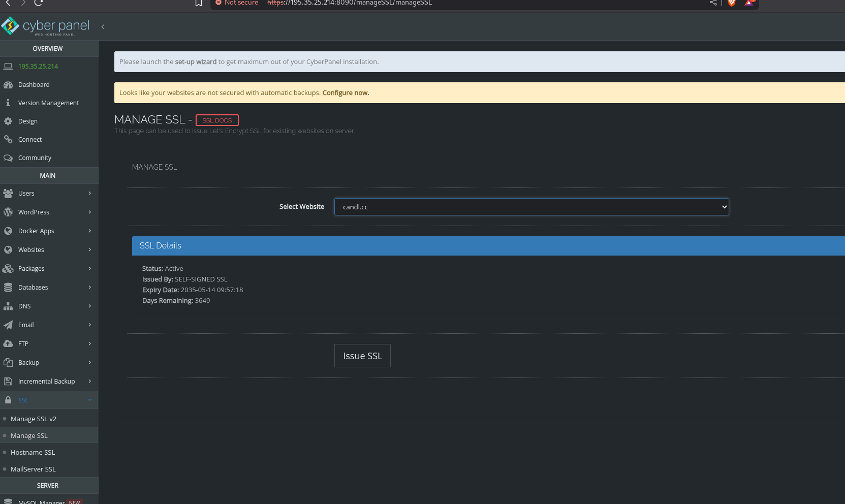Image resolution: width=845 pixels, height=504 pixels.
Task: Click the Brave shields lion icon
Action: pos(732,3)
